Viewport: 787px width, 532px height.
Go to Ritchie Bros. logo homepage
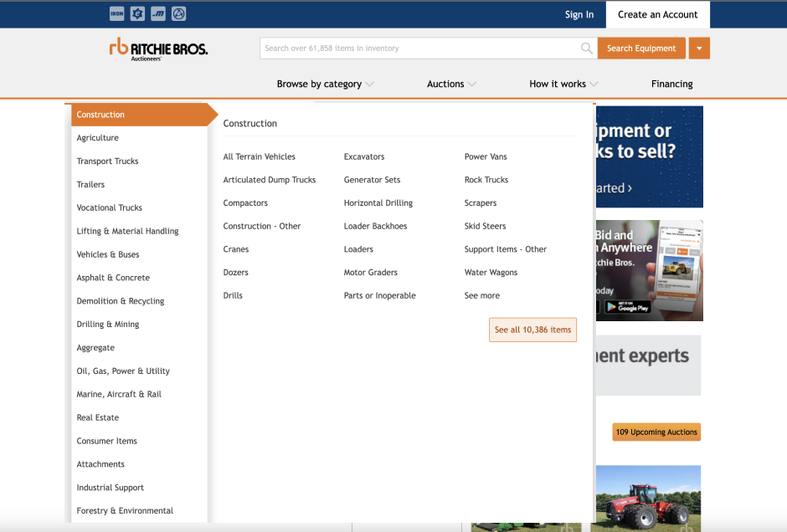pyautogui.click(x=158, y=49)
